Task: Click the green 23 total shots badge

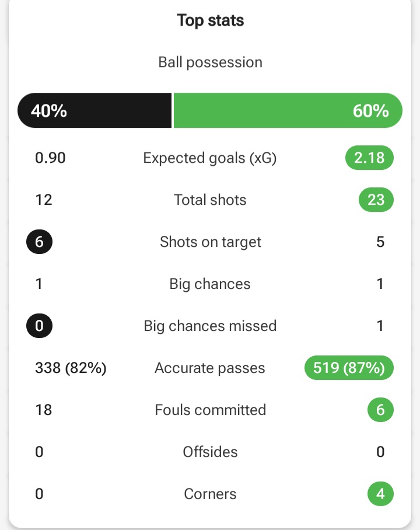Action: (376, 200)
